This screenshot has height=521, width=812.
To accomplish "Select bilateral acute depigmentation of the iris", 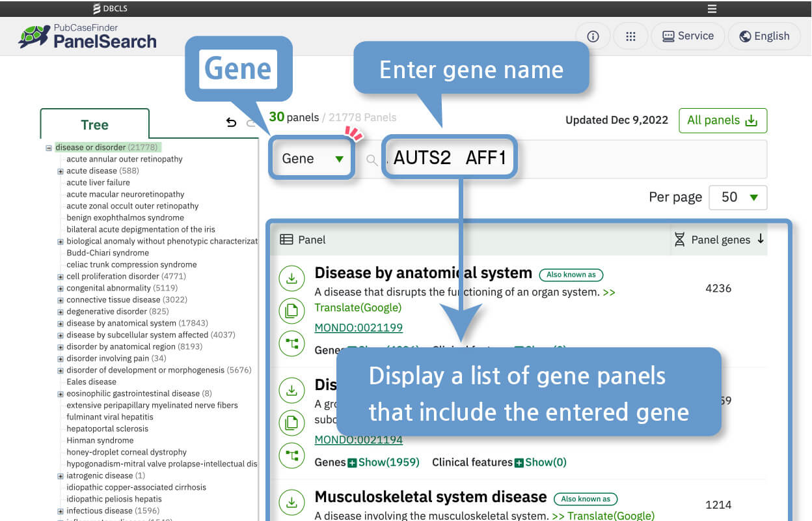I will point(141,229).
